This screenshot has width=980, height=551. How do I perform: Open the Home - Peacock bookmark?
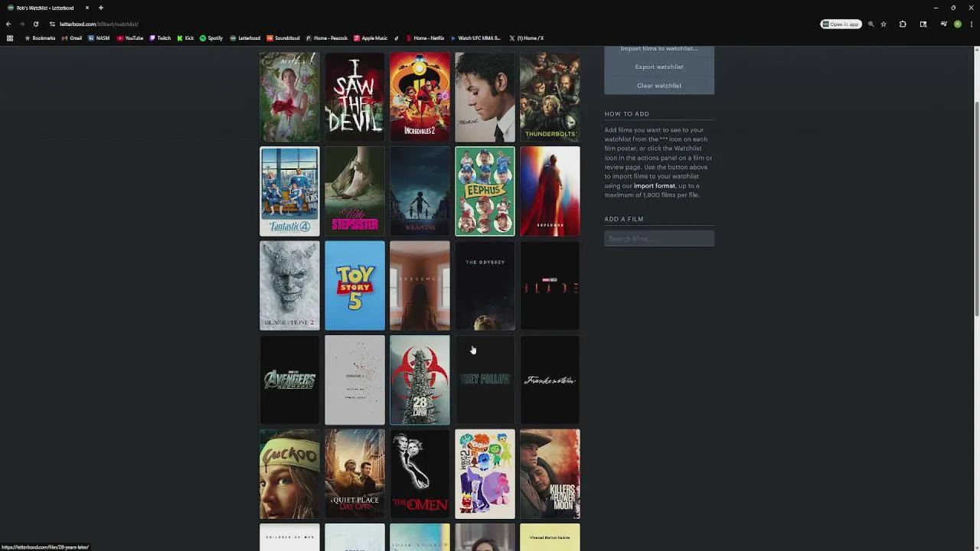pyautogui.click(x=327, y=38)
